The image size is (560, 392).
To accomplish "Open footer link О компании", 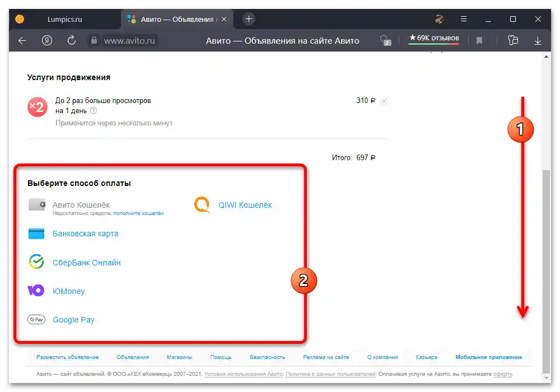I will (382, 357).
